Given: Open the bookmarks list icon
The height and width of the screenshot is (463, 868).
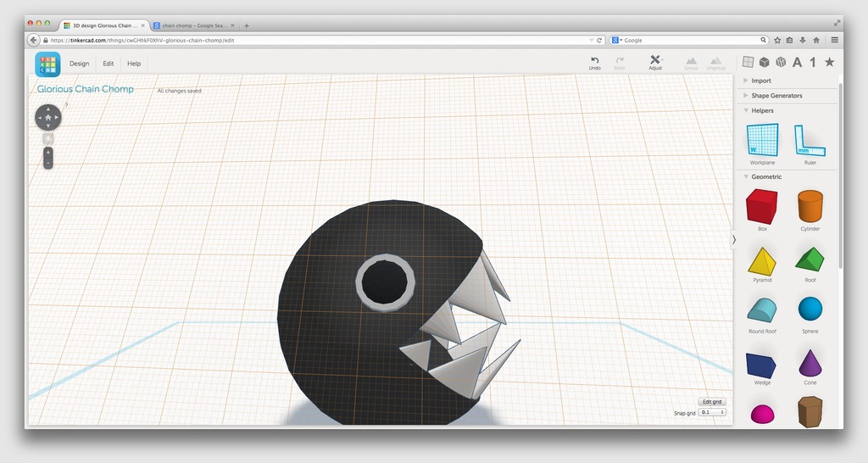Looking at the screenshot, I should coord(789,41).
